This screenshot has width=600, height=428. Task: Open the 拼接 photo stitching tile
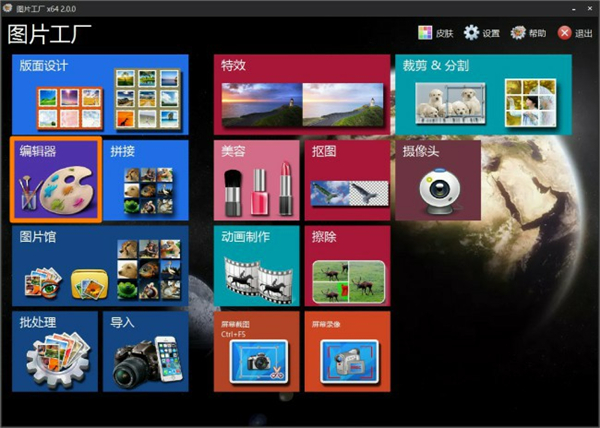[145, 181]
